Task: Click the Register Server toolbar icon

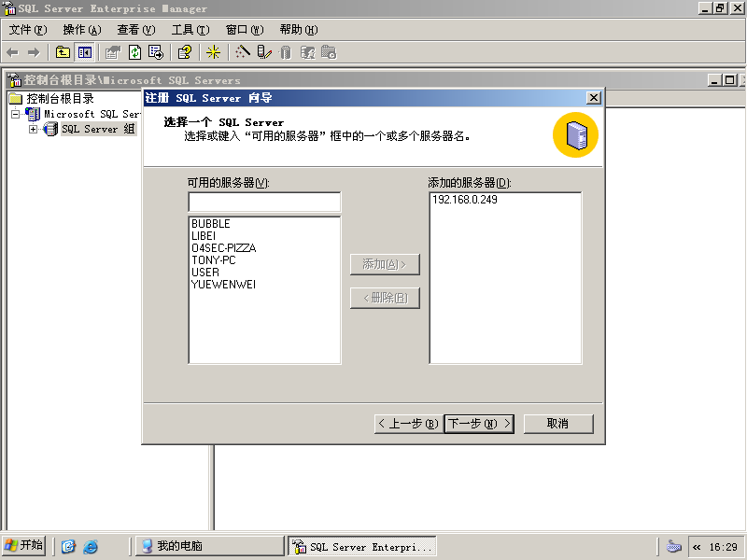Action: coord(264,52)
